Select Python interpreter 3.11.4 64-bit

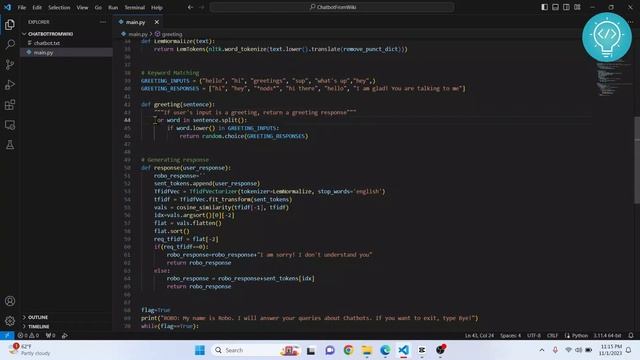click(x=607, y=336)
